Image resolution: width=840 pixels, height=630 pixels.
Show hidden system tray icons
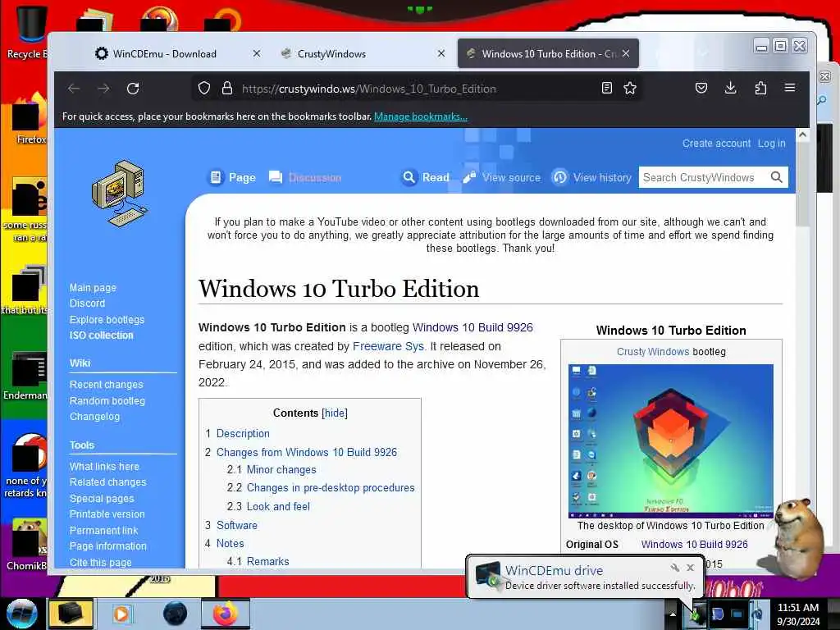(673, 614)
